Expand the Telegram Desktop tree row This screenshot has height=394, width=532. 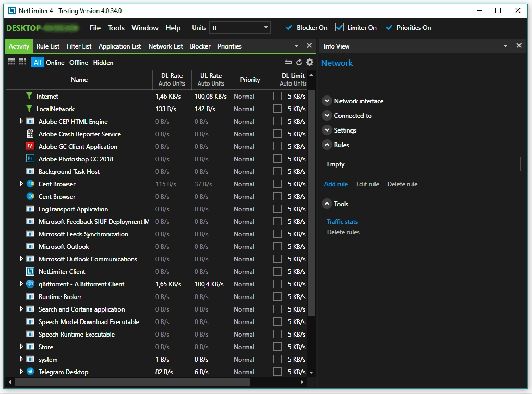[21, 371]
